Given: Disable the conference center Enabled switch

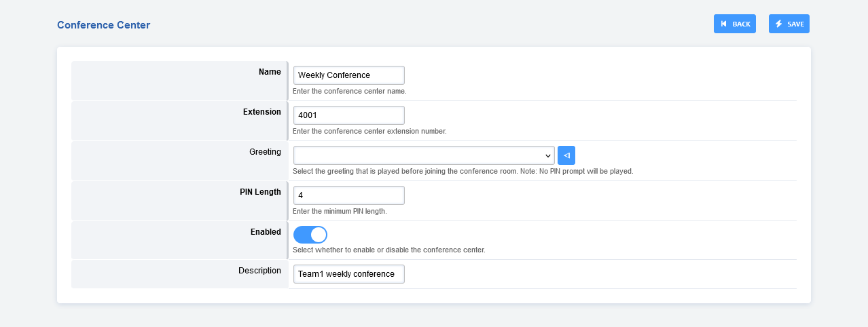Looking at the screenshot, I should click(310, 235).
